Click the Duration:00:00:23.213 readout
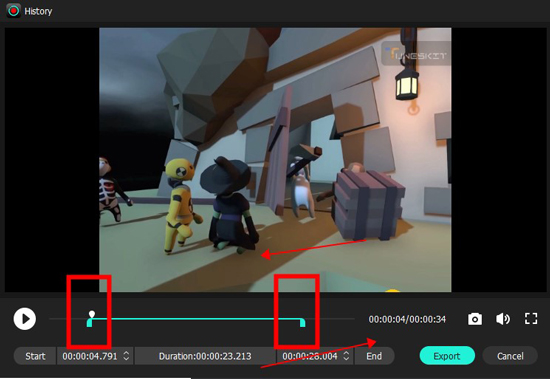The width and height of the screenshot is (550, 379). point(205,356)
